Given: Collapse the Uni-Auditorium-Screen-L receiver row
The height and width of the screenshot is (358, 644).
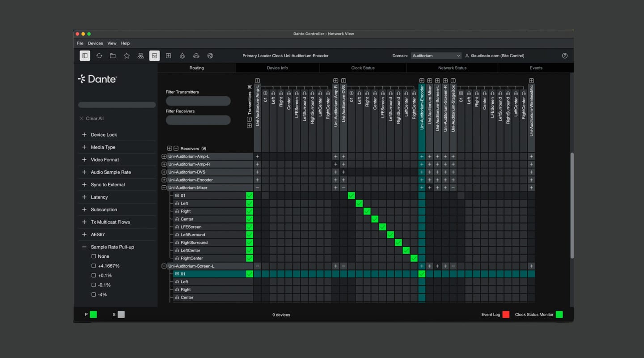Looking at the screenshot, I should [164, 266].
